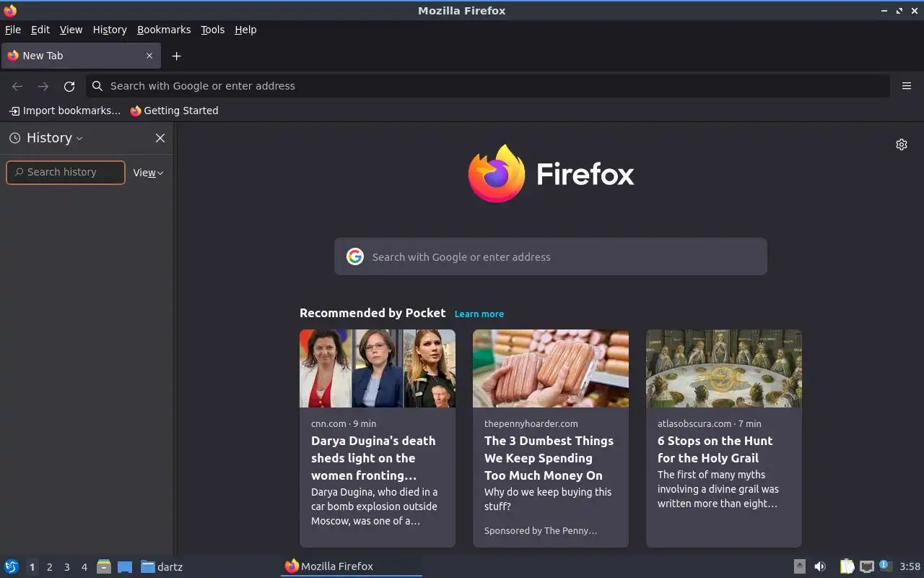Click headline Darya Dugina's death sheds light
This screenshot has height=578, width=924.
[373, 458]
